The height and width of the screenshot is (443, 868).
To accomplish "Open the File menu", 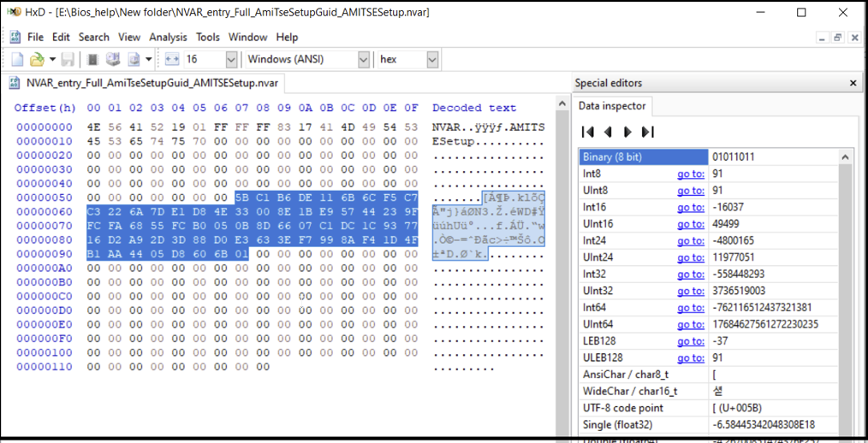I will (35, 37).
